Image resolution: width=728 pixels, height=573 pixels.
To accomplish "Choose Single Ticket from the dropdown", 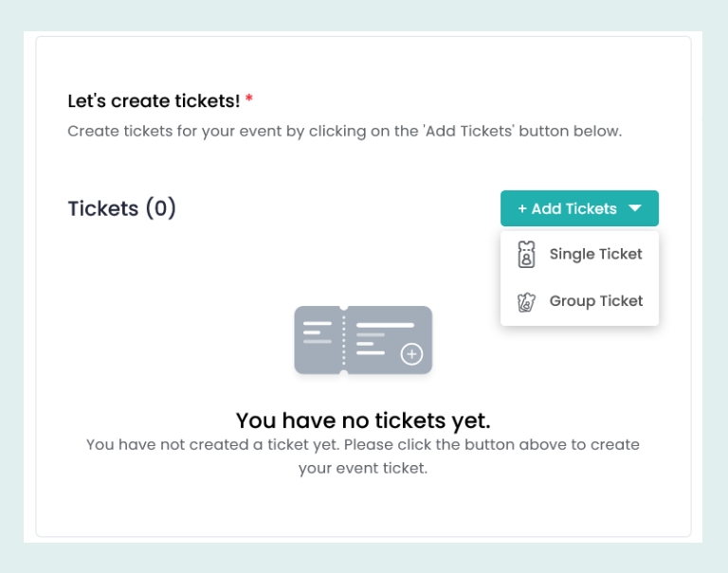I will (x=595, y=254).
